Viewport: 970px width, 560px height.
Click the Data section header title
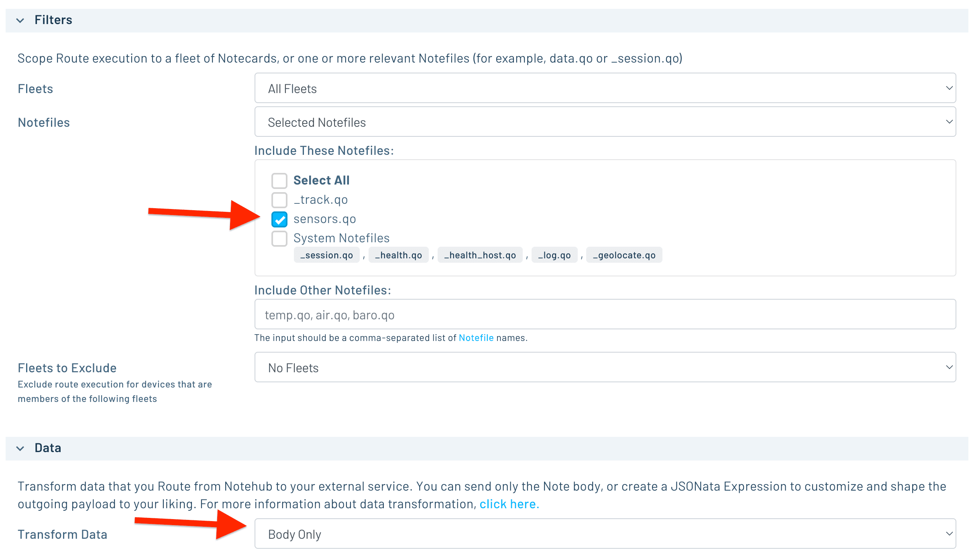tap(48, 448)
